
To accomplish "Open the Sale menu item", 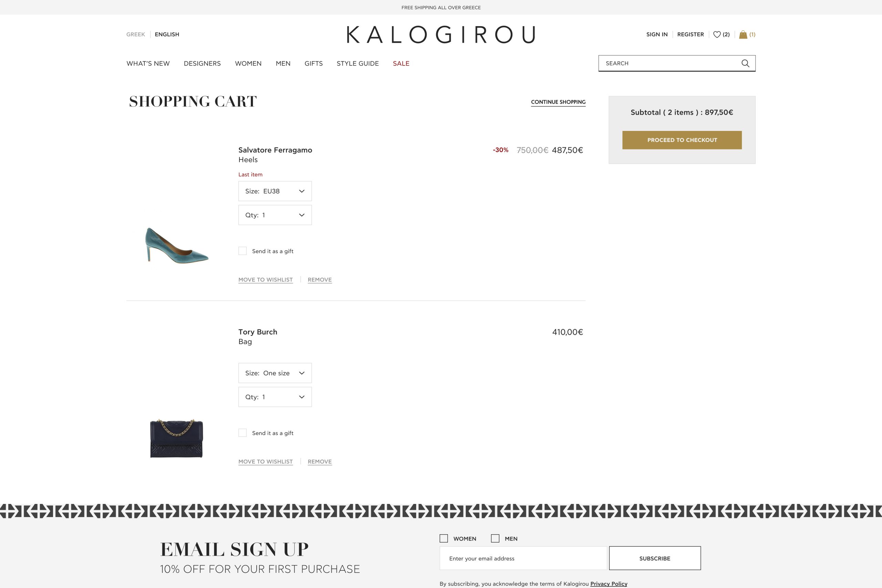I will click(x=401, y=63).
